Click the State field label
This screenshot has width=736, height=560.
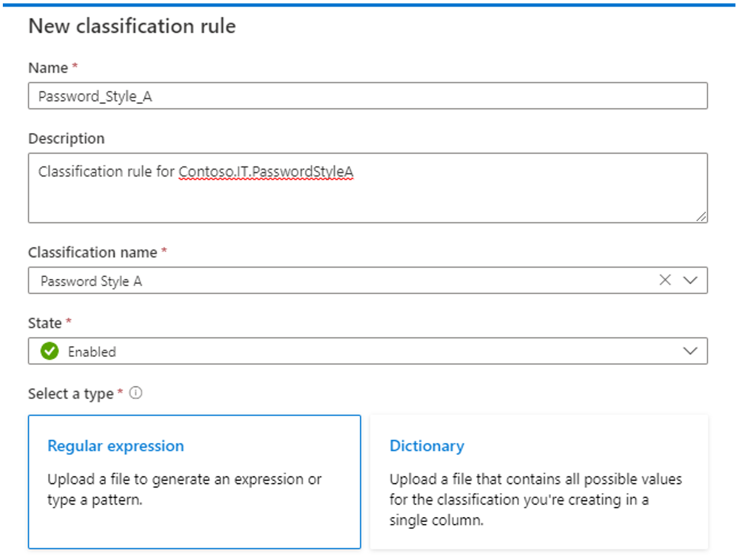click(45, 323)
